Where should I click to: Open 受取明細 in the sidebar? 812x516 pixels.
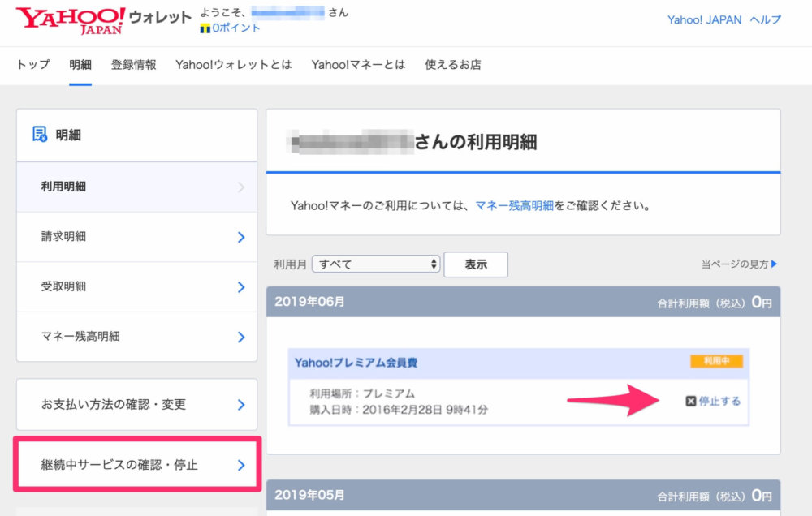[x=136, y=286]
